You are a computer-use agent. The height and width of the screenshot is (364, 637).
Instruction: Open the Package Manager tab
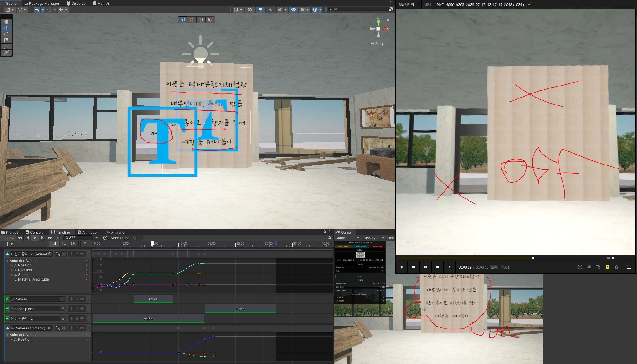pos(42,3)
